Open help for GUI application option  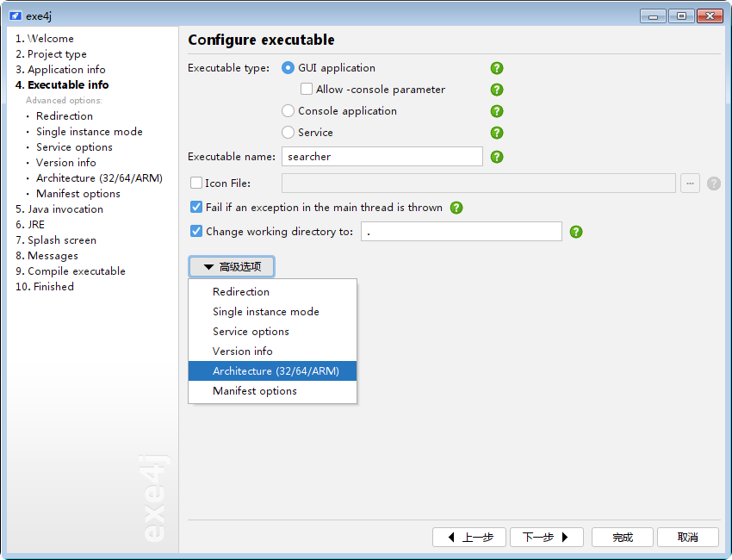pos(497,68)
